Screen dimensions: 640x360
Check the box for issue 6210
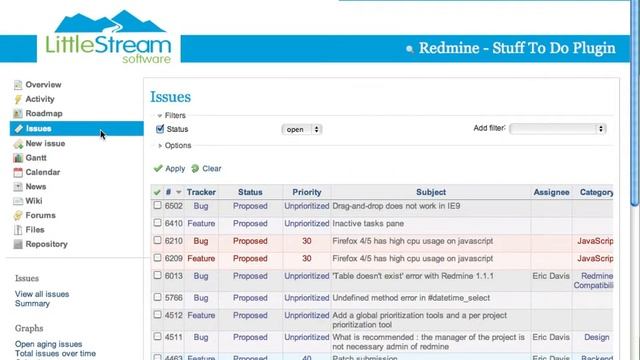(x=158, y=240)
